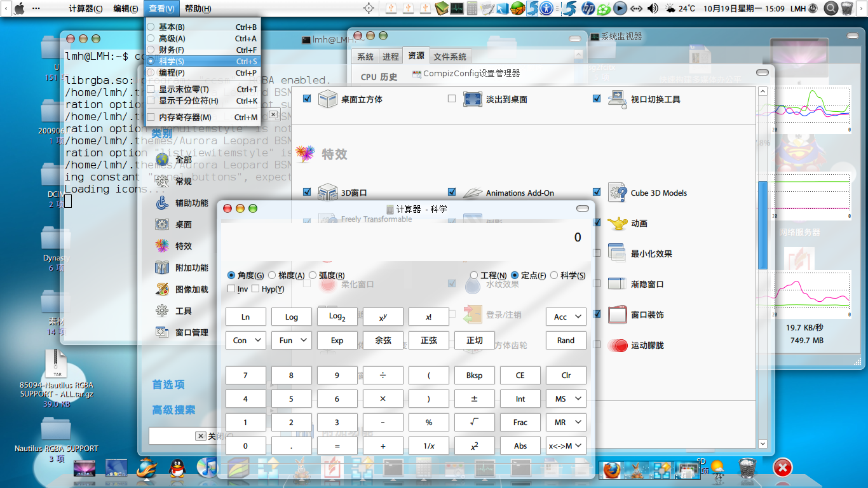Launch the books library icon in the top panel

(442, 8)
